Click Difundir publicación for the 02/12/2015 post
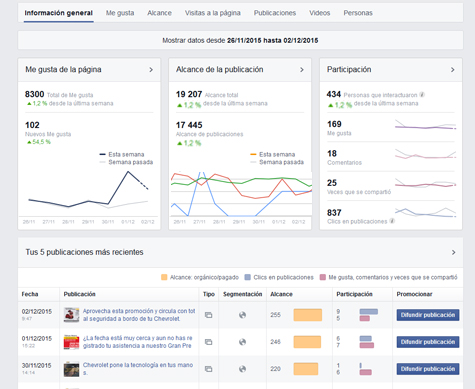The width and height of the screenshot is (475, 389). click(428, 315)
